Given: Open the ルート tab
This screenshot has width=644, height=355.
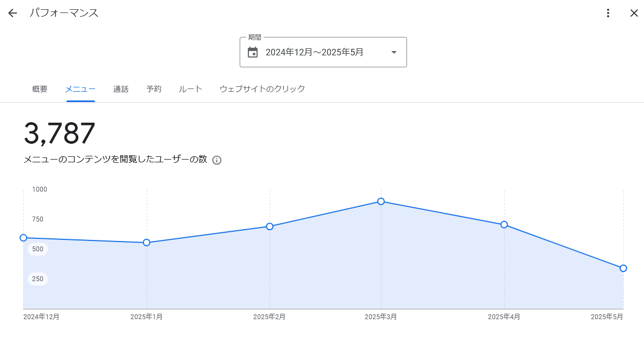Looking at the screenshot, I should tap(190, 89).
